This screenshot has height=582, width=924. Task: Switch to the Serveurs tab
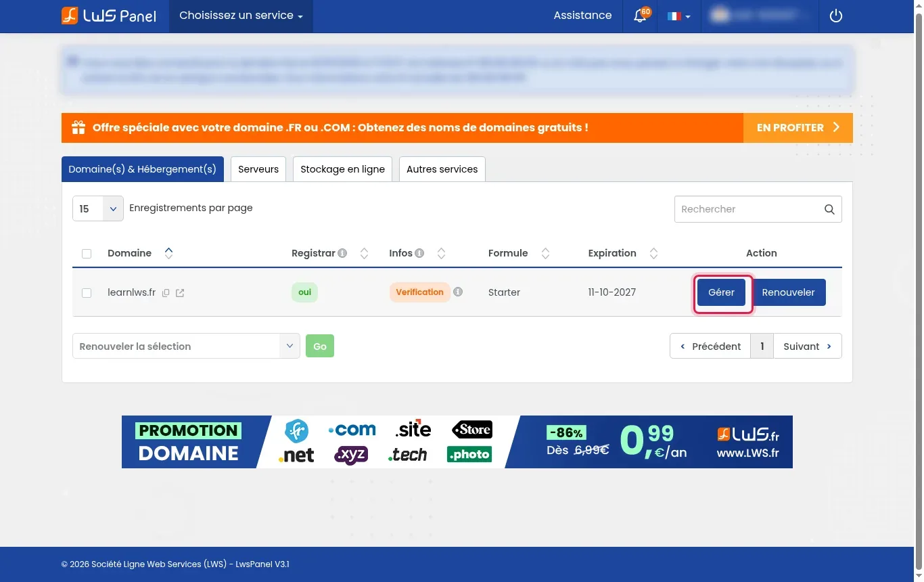[x=258, y=169]
